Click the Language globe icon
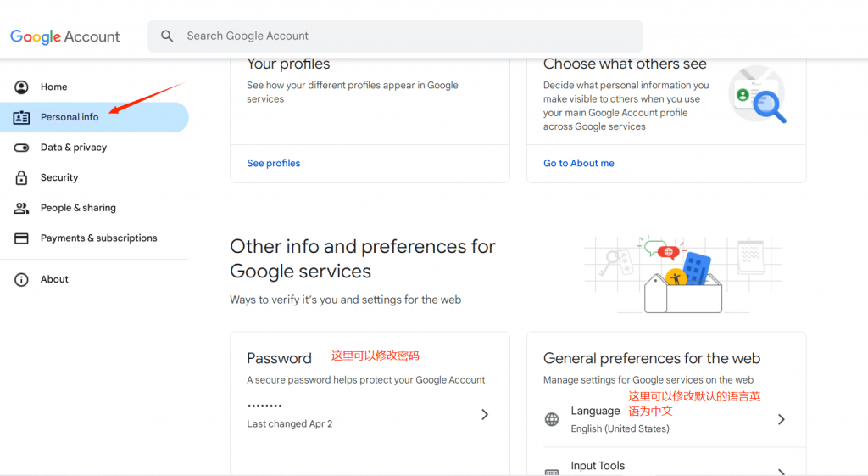Image resolution: width=868 pixels, height=476 pixels. 551,419
